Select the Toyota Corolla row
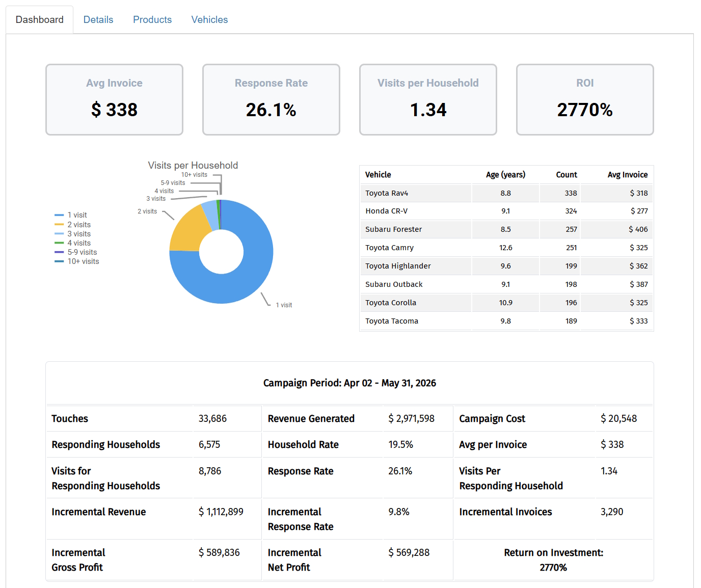701x588 pixels. (x=506, y=303)
